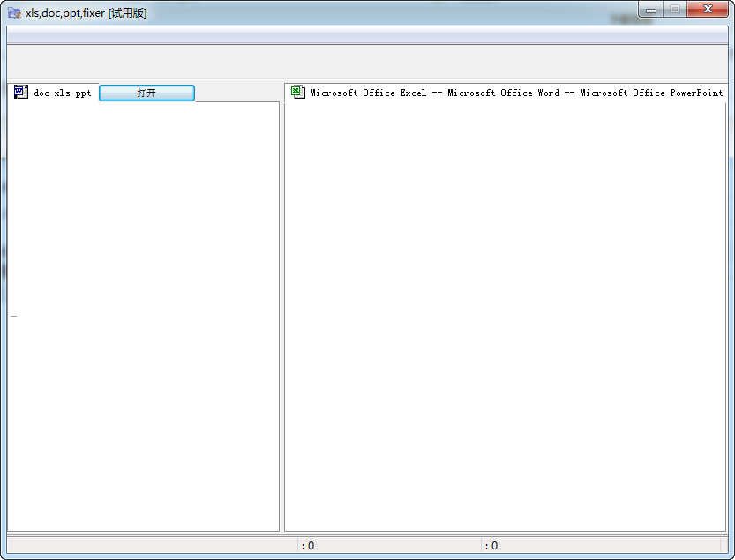Close the xls,doc,ppt,fixer window
This screenshot has width=735, height=560.
(708, 10)
